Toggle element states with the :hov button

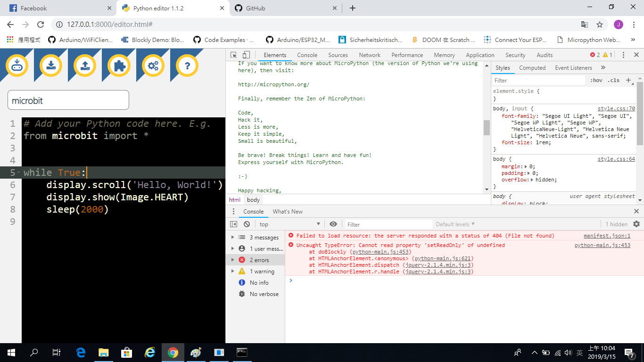pyautogui.click(x=597, y=80)
